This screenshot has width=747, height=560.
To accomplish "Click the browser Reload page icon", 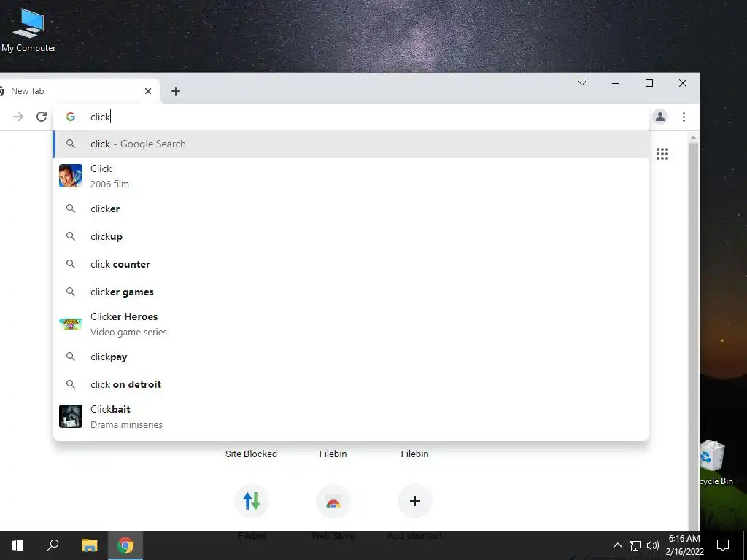I will click(42, 117).
